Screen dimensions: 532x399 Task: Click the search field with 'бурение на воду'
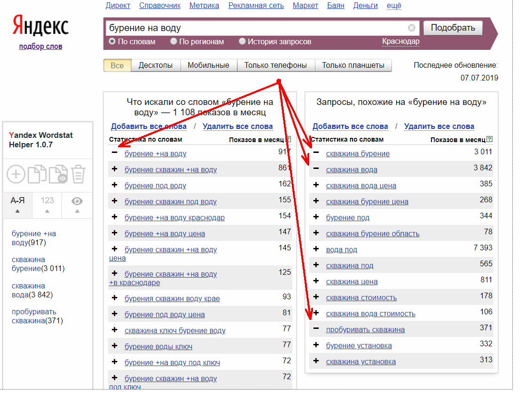tap(258, 28)
